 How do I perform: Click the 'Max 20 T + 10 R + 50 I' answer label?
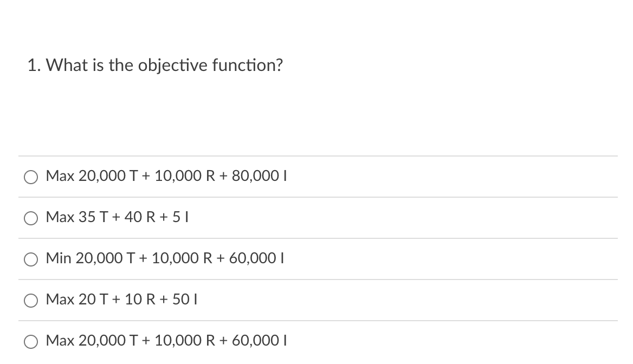121,300
